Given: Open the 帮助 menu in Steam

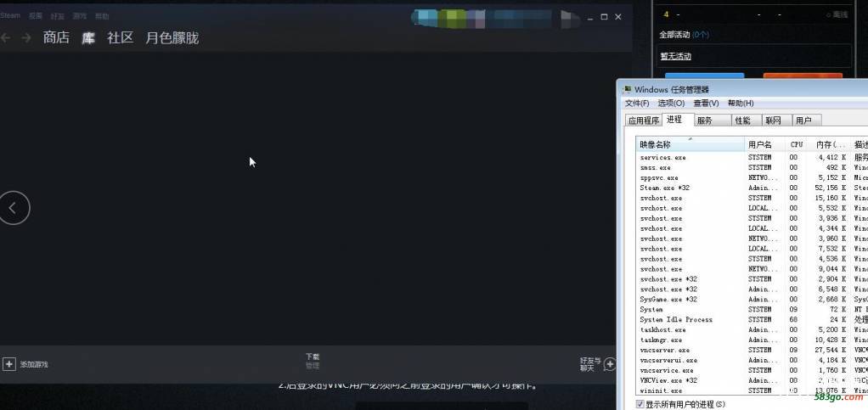Looking at the screenshot, I should tap(102, 16).
